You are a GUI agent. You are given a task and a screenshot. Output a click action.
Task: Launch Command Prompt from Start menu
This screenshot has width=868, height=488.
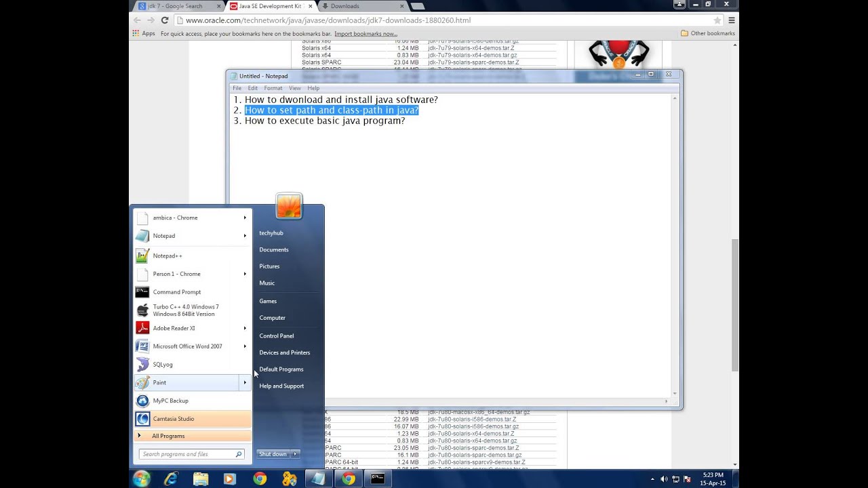(x=193, y=292)
